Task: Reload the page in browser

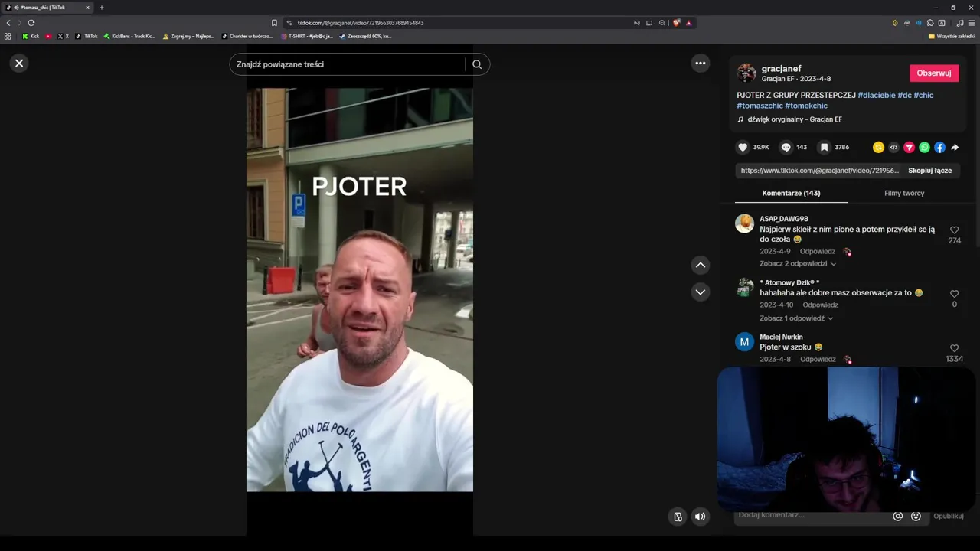Action: (x=31, y=23)
